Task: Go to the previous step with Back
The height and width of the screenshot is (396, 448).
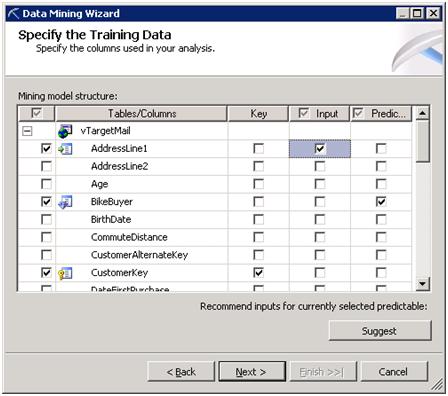Action: click(181, 372)
